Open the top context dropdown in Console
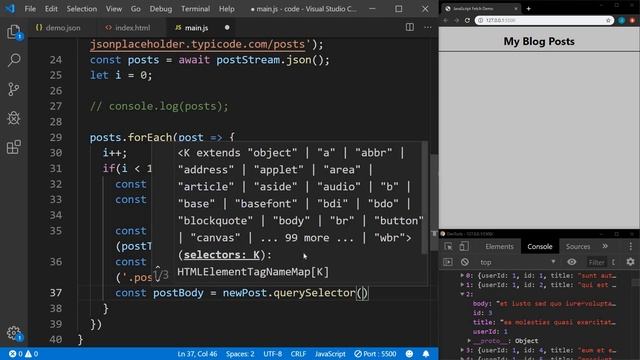Screen dimensions: 640x360 tap(518, 262)
